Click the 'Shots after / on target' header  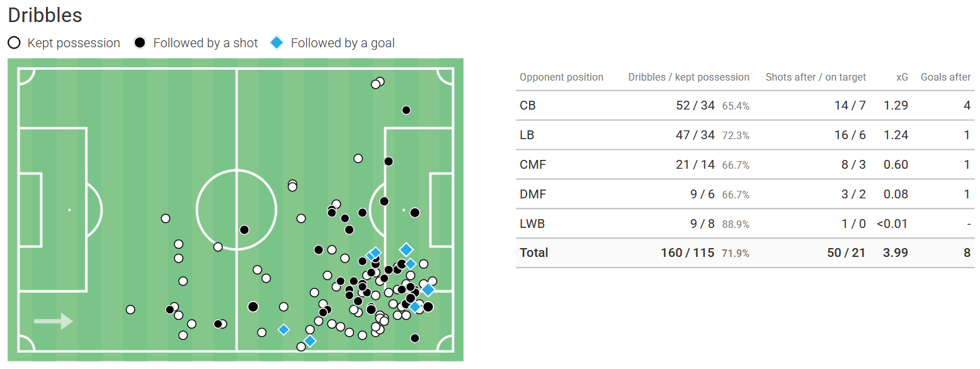816,77
